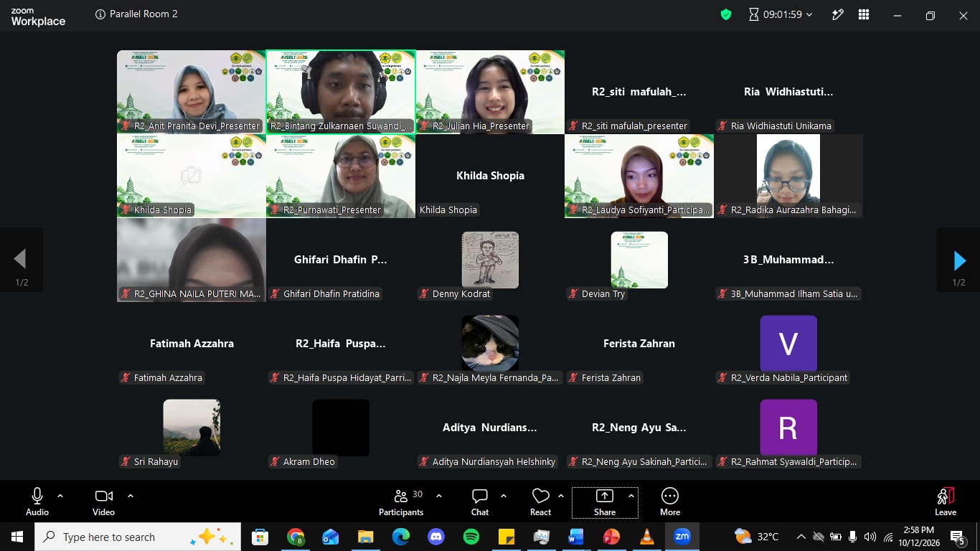Click muted mic icon for Denny Kodrat
The width and height of the screenshot is (980, 551).
tap(424, 294)
